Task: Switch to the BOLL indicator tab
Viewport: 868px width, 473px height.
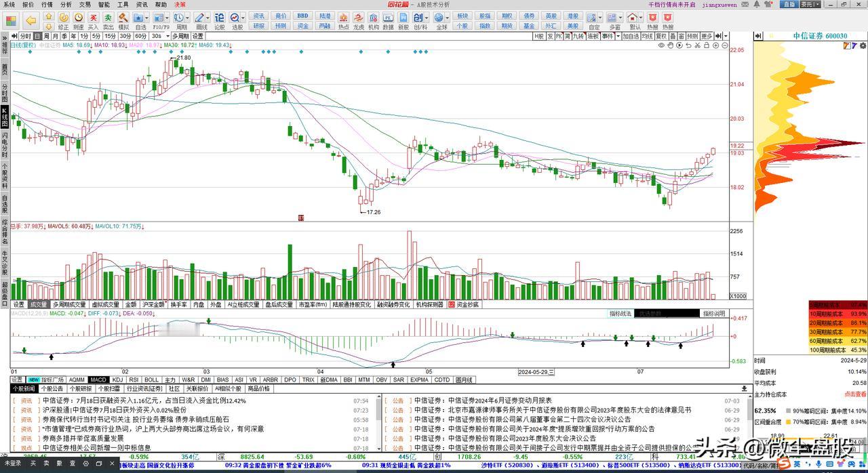Action: pyautogui.click(x=152, y=380)
